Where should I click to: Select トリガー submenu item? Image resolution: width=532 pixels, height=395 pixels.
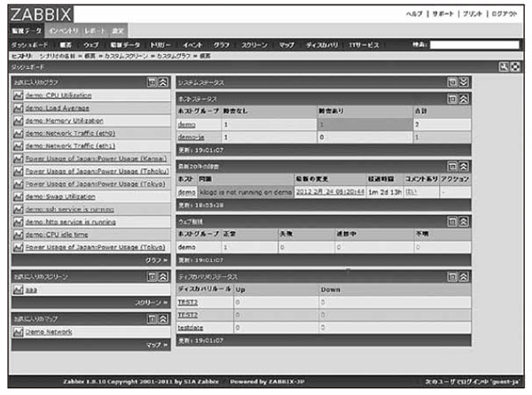(x=160, y=44)
